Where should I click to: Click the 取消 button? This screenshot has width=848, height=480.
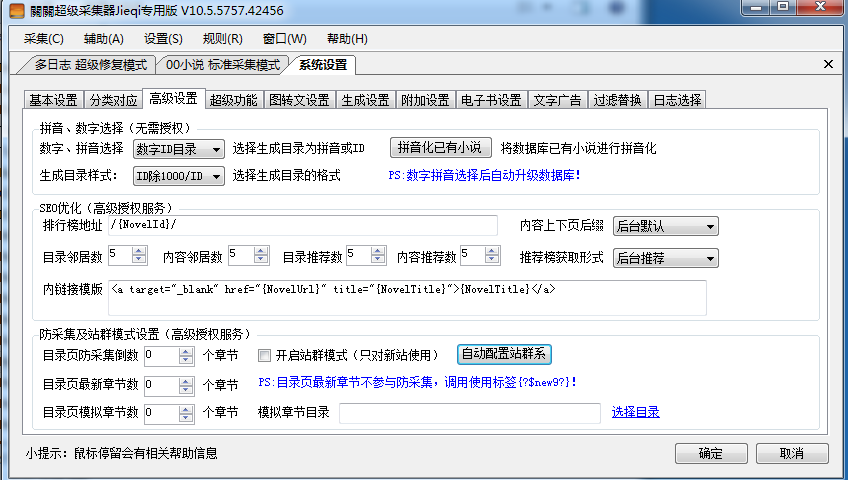click(x=792, y=454)
